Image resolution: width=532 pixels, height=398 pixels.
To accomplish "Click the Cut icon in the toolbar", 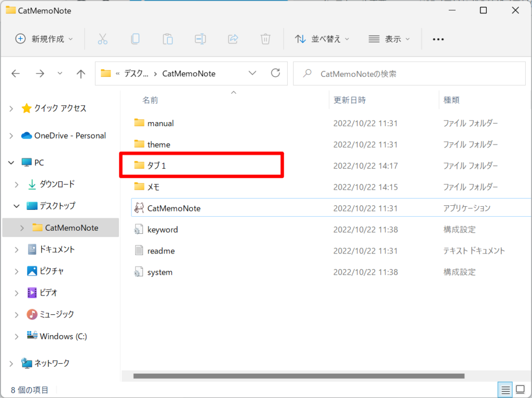I will pos(103,39).
